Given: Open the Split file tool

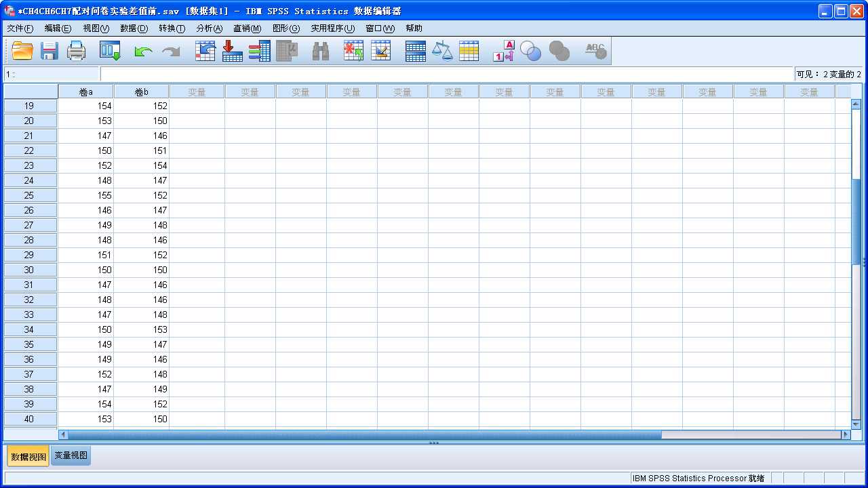Looking at the screenshot, I should 416,52.
